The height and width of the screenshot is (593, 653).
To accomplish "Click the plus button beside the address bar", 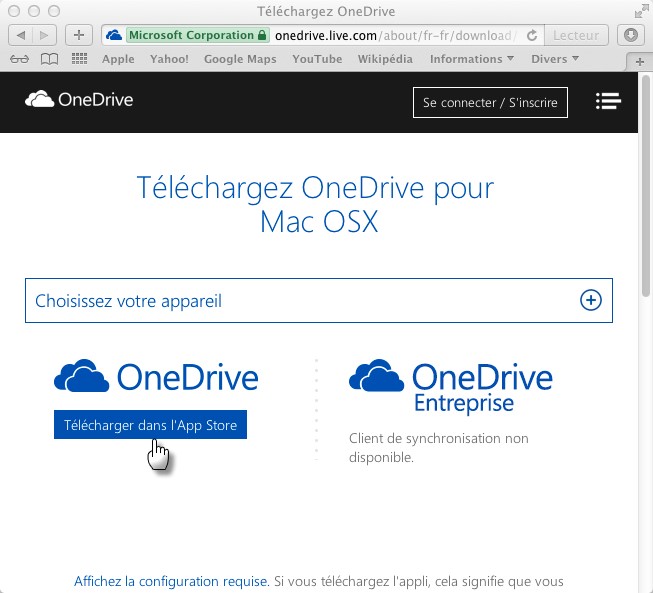I will [x=79, y=35].
